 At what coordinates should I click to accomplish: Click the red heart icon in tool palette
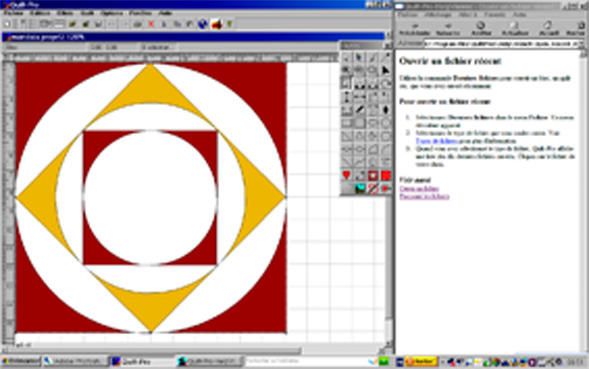coord(346,175)
